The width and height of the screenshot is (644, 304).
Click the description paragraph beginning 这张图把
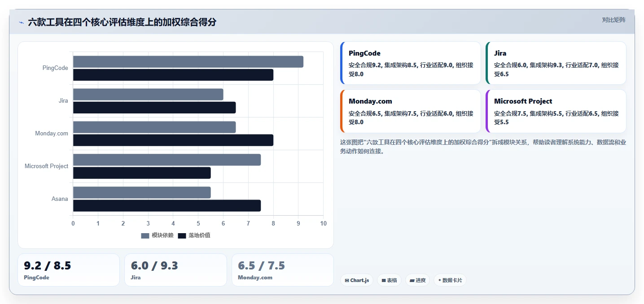click(x=483, y=147)
